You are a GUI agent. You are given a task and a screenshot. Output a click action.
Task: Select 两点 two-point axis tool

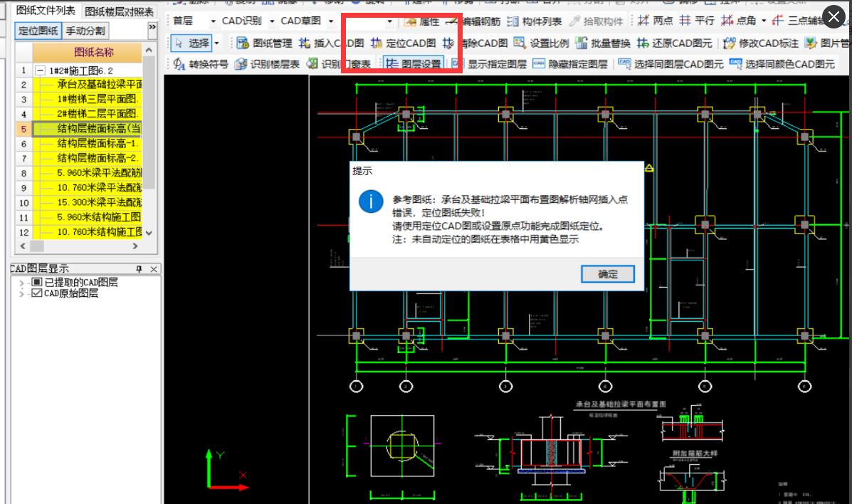655,21
